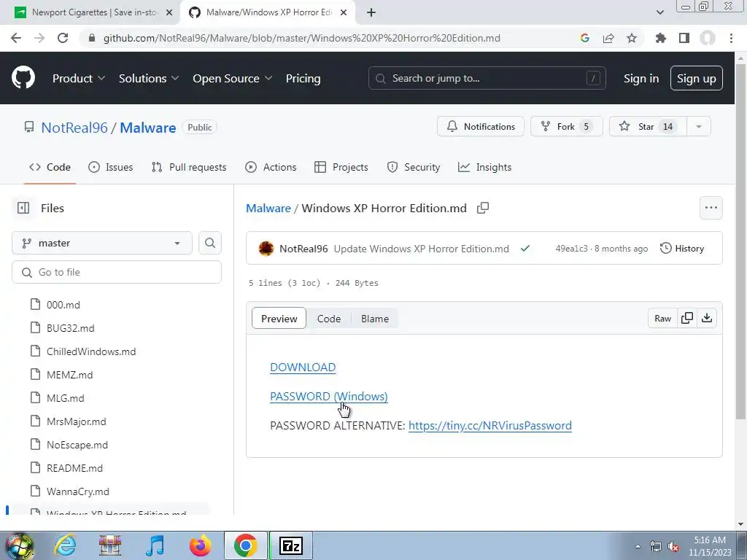The image size is (747, 560).
Task: Click the Sign up button
Action: click(696, 78)
